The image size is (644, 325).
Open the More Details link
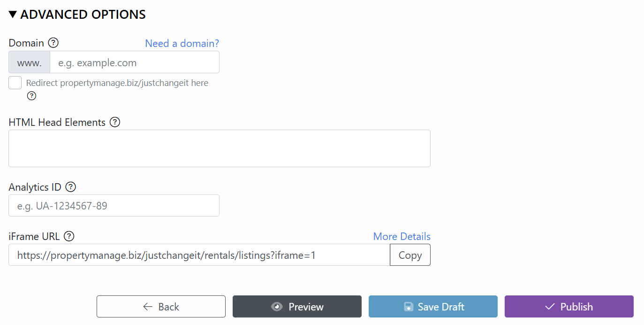point(402,236)
